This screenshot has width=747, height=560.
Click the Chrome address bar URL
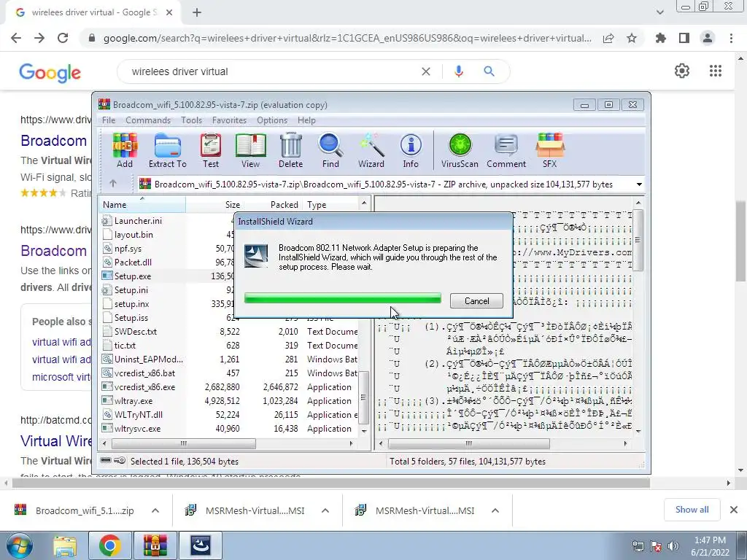click(347, 38)
